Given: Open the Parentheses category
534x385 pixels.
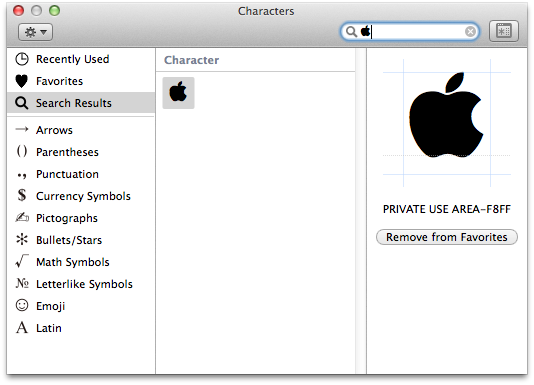Looking at the screenshot, I should [x=81, y=152].
